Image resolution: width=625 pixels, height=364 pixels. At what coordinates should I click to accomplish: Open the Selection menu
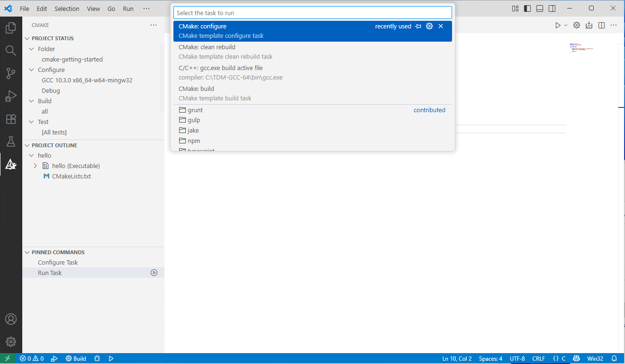click(67, 9)
